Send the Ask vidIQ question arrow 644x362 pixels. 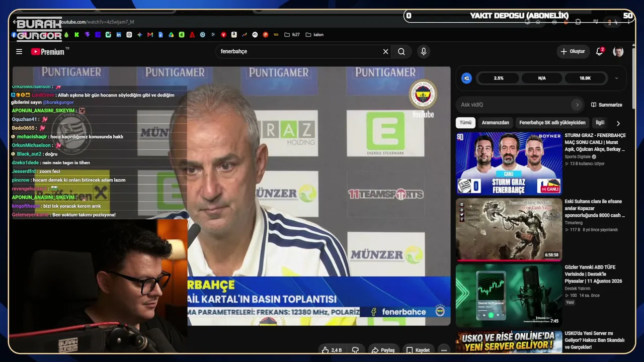pos(577,105)
